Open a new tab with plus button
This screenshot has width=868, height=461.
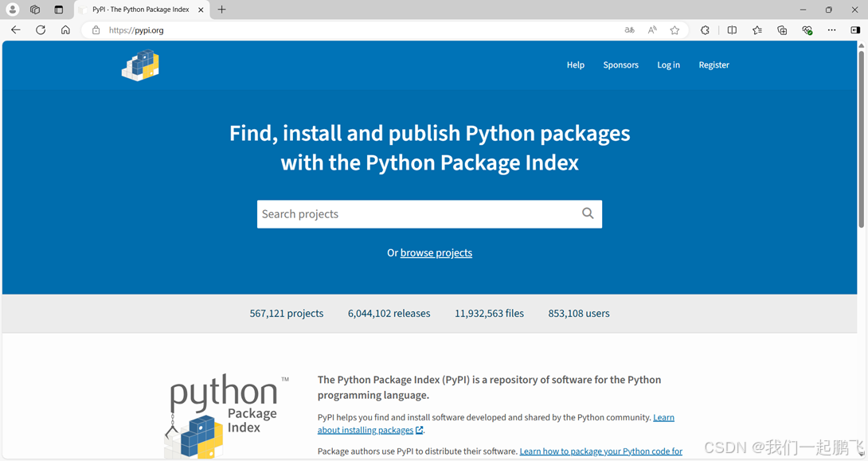pyautogui.click(x=221, y=10)
